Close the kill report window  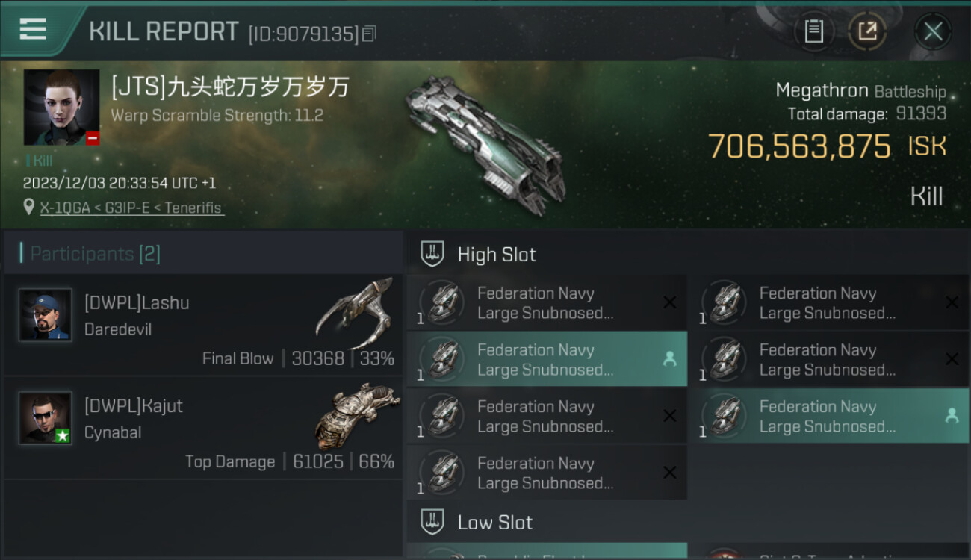(933, 31)
